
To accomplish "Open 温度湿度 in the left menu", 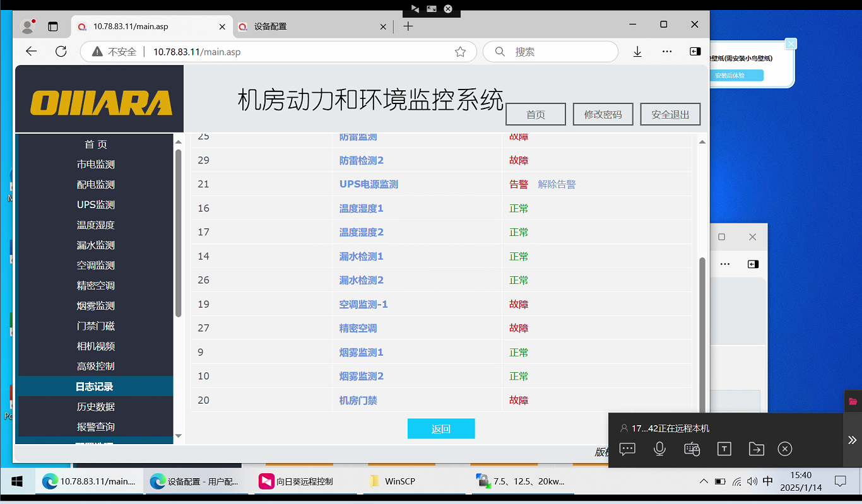I will 96,225.
